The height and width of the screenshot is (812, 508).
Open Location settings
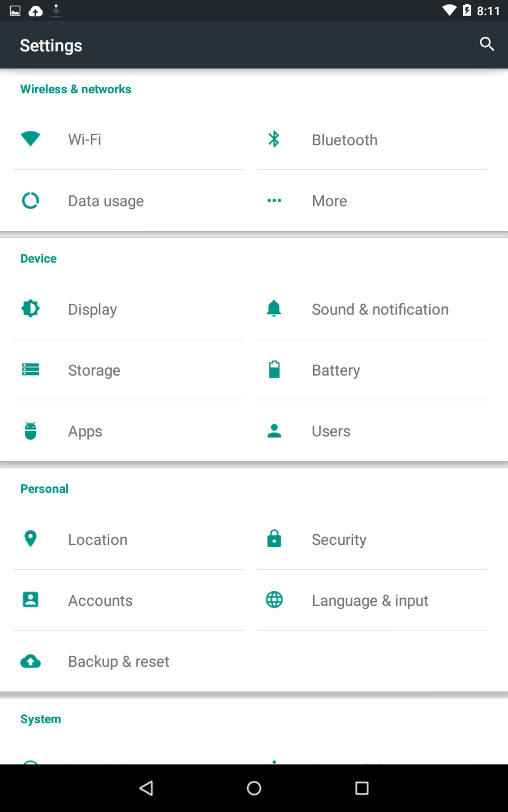click(98, 540)
